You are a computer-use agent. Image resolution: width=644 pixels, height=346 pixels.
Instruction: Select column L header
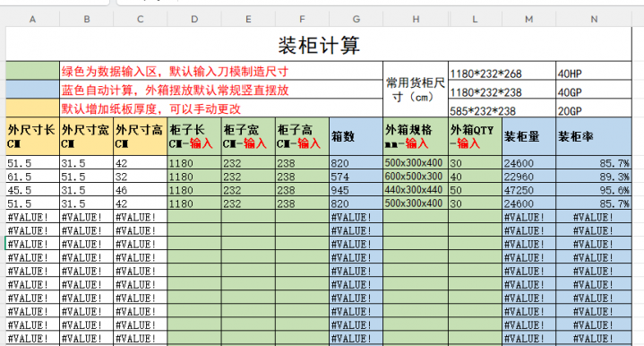(x=476, y=20)
